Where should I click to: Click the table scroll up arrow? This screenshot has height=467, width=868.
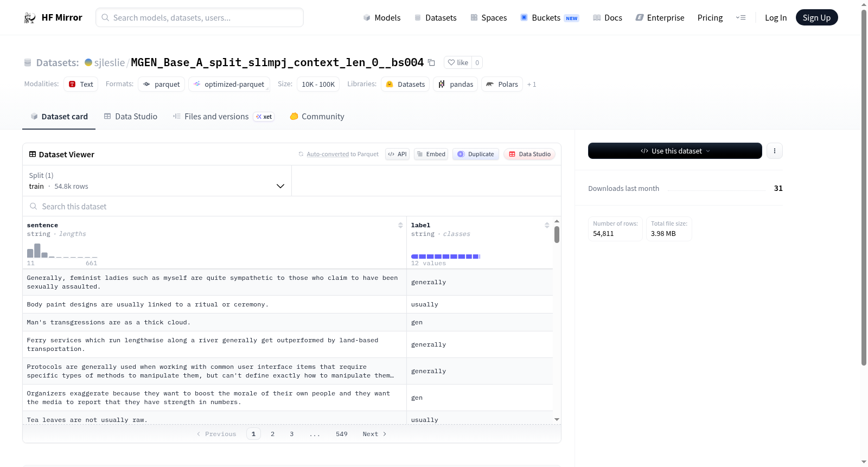[557, 221]
